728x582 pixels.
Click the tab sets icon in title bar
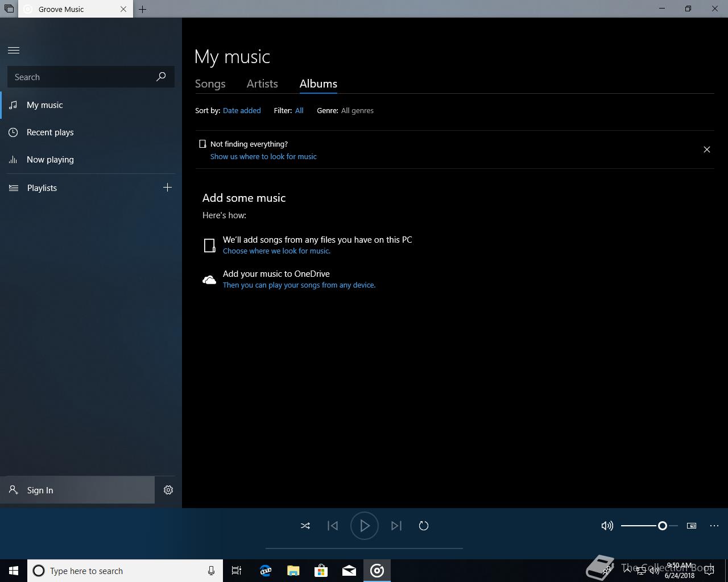(x=9, y=9)
